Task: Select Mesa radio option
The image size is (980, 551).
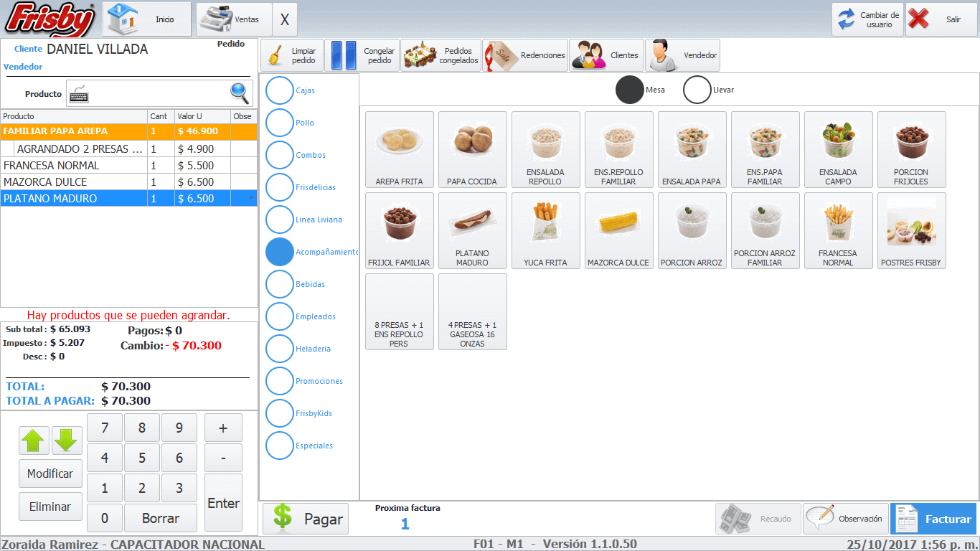Action: coord(630,90)
